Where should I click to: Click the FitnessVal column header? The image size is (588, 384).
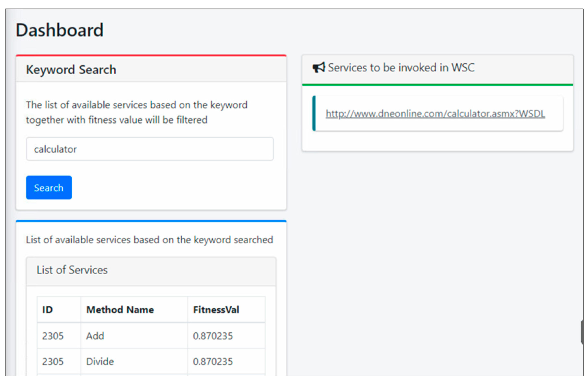pyautogui.click(x=216, y=310)
